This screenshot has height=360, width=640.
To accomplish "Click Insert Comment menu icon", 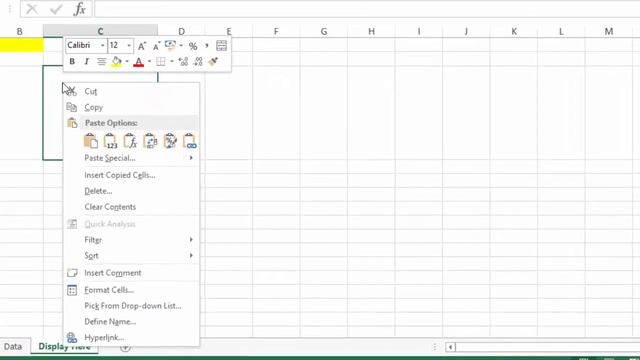I will pos(72,273).
